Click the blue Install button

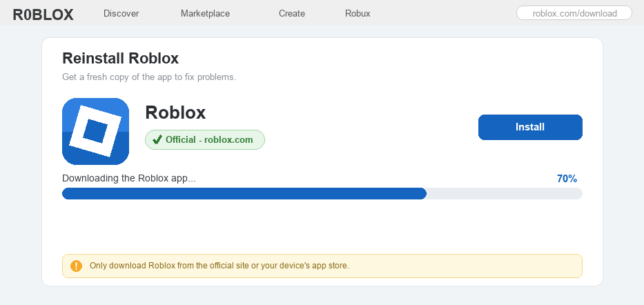tap(530, 127)
